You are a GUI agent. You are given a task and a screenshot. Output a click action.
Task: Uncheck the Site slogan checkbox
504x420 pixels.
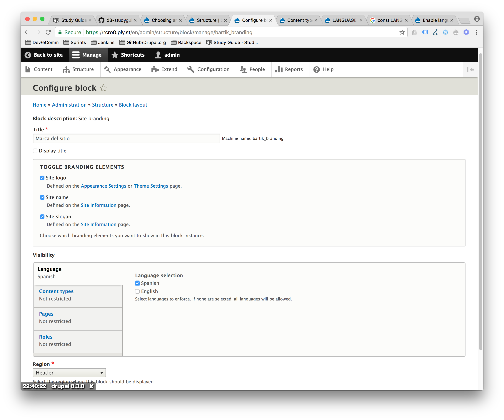click(42, 217)
